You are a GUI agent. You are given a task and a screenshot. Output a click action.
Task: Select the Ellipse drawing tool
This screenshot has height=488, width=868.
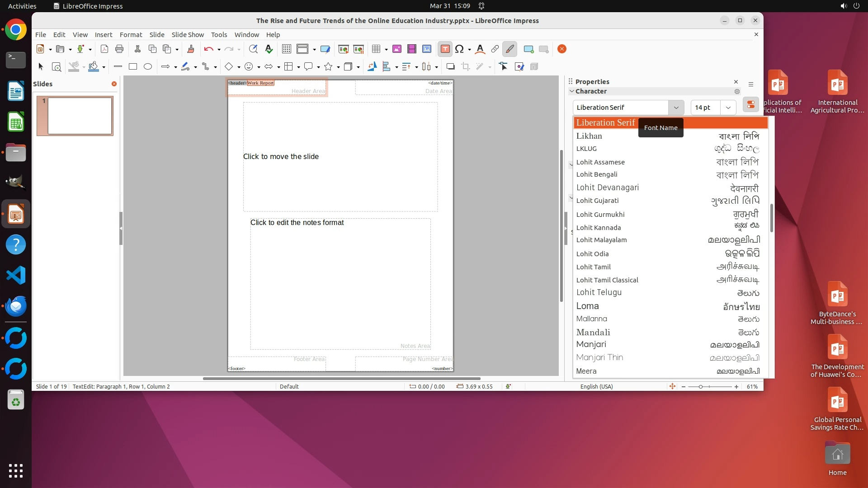pyautogui.click(x=148, y=67)
